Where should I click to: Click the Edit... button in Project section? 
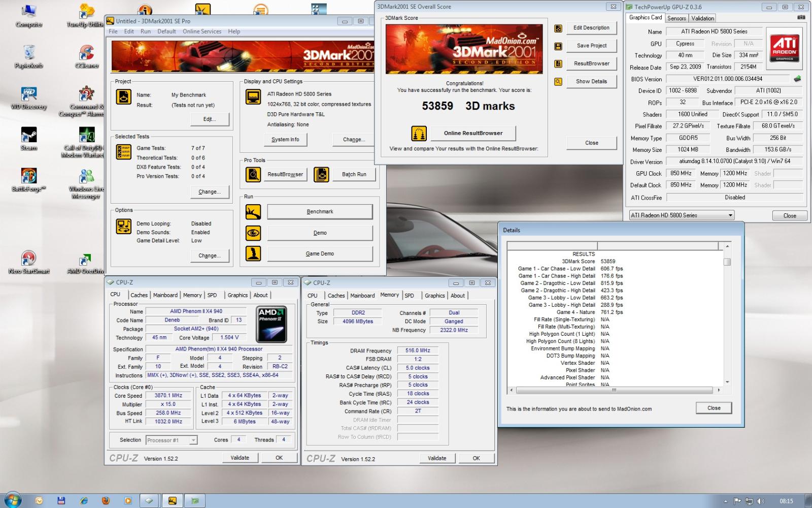pos(210,119)
